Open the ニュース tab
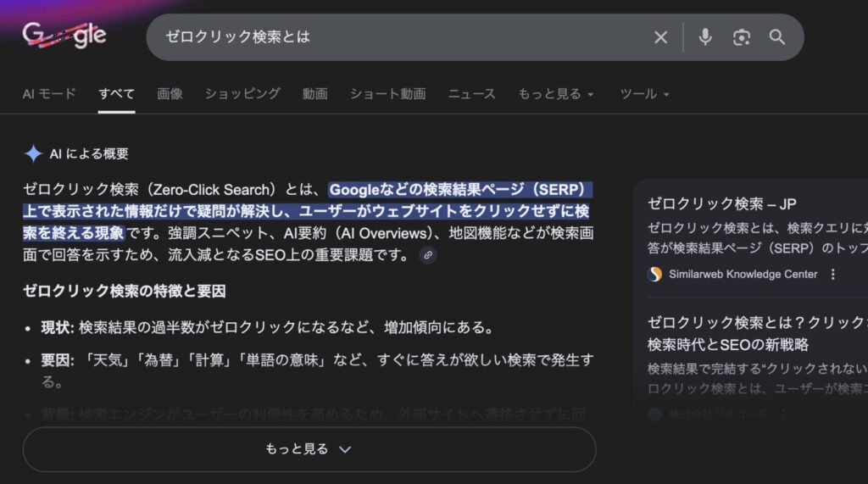 (x=472, y=94)
